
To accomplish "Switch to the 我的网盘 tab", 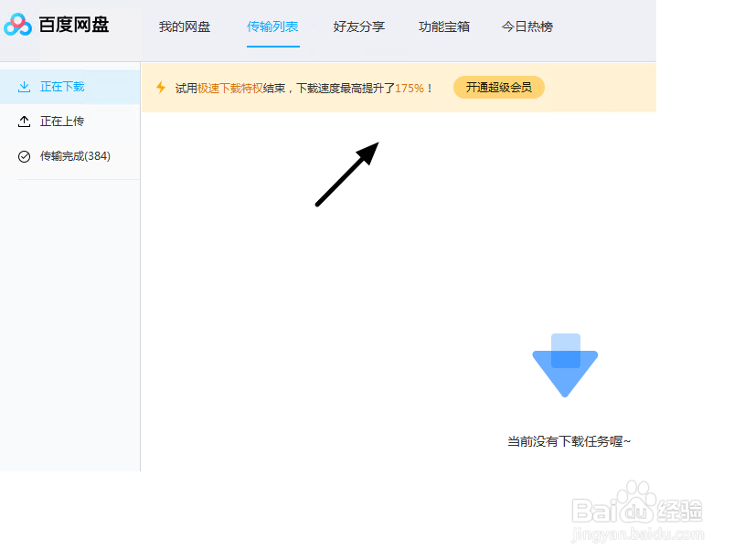I will [186, 27].
